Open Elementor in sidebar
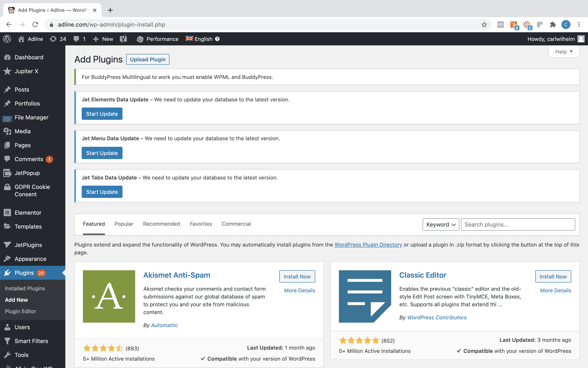Image resolution: width=588 pixels, height=368 pixels. click(32, 212)
